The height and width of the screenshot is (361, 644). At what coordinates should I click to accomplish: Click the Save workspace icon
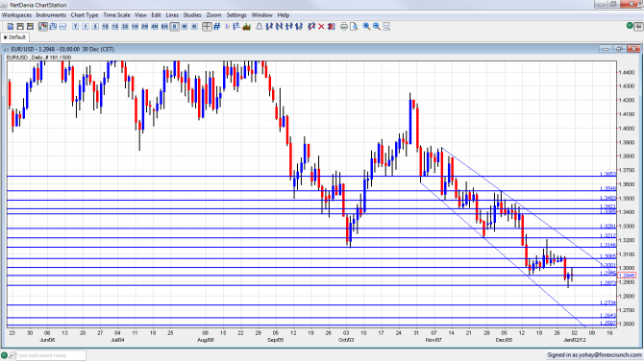(x=20, y=27)
